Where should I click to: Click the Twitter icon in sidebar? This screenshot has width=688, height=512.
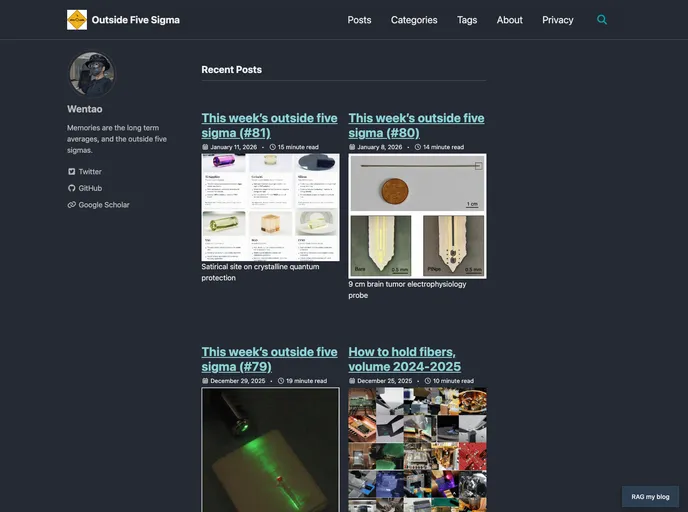click(72, 172)
